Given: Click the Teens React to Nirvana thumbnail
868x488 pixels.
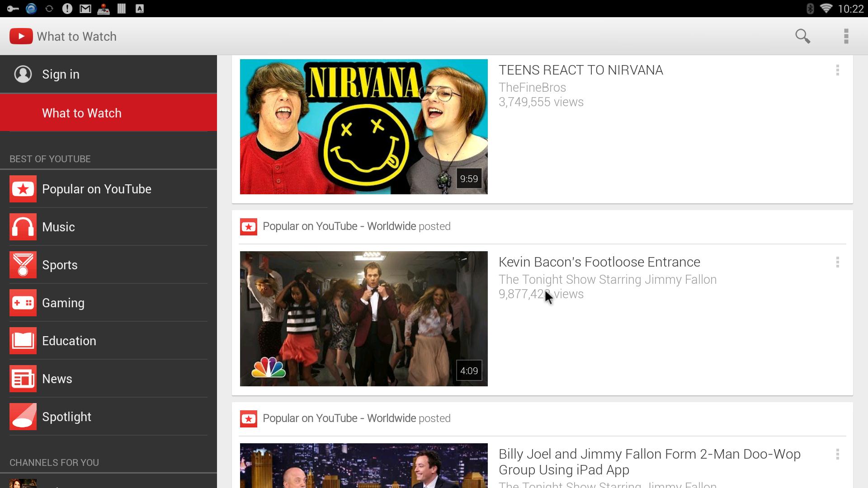Looking at the screenshot, I should coord(363,127).
